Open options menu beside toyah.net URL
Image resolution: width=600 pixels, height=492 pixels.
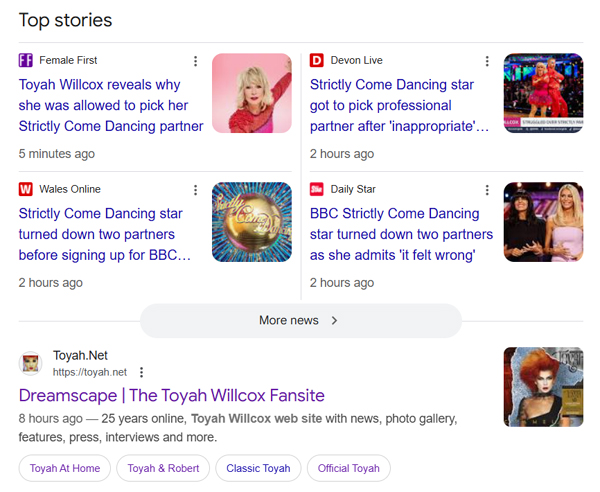point(142,372)
